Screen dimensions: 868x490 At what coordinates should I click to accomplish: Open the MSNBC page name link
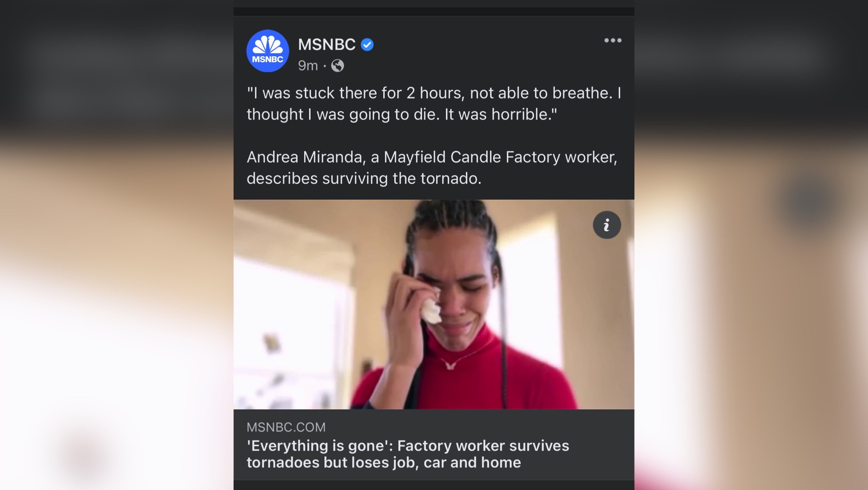tap(326, 44)
